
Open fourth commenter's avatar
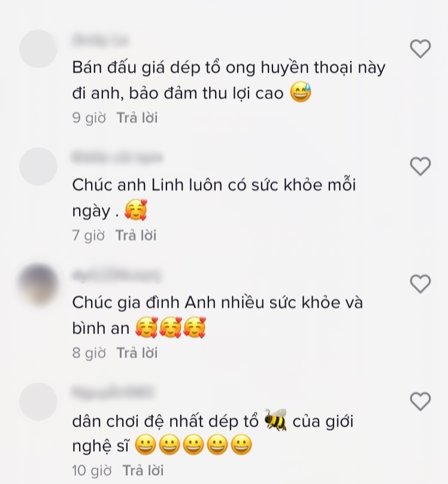38,402
